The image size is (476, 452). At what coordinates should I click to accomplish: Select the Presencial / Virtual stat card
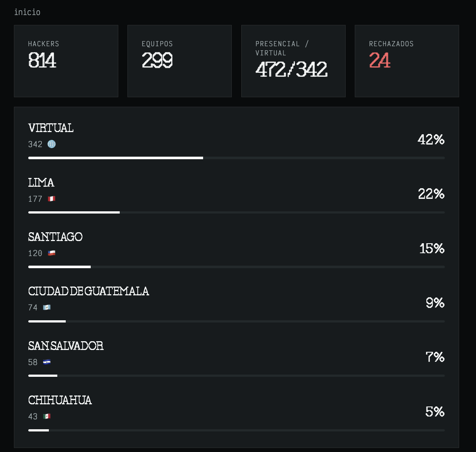(x=293, y=61)
